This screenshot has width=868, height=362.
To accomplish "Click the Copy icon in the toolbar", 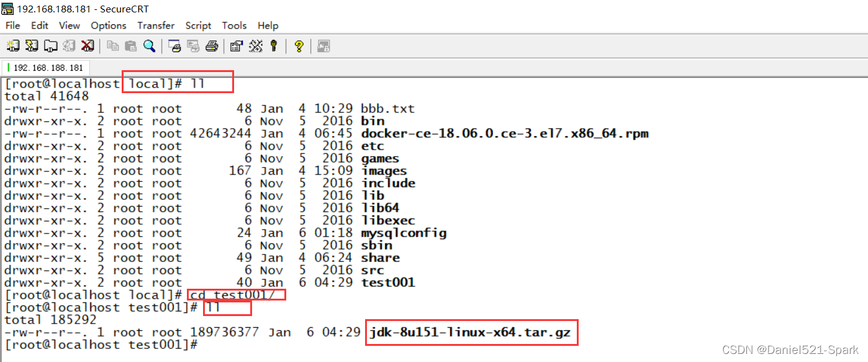I will [x=112, y=46].
